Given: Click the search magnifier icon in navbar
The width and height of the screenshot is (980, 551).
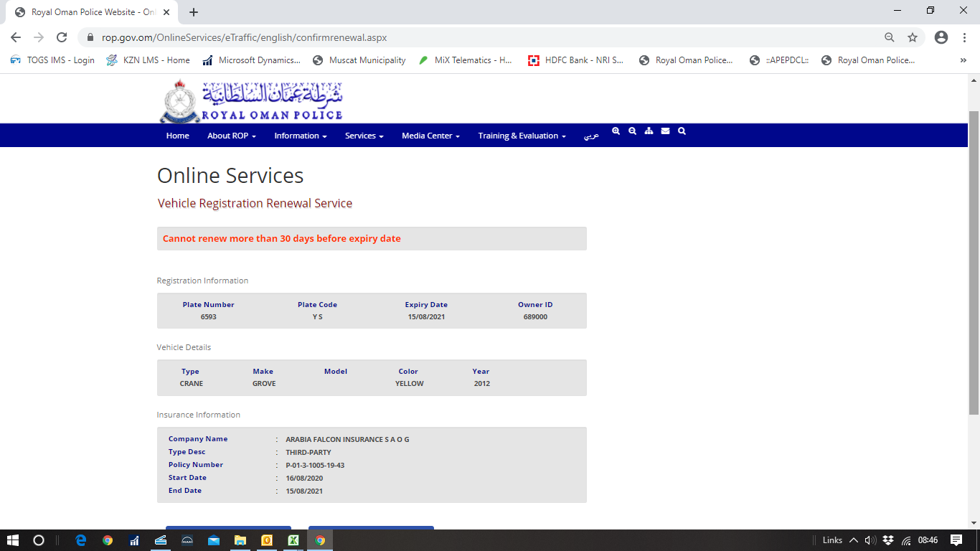Looking at the screenshot, I should coord(682,131).
